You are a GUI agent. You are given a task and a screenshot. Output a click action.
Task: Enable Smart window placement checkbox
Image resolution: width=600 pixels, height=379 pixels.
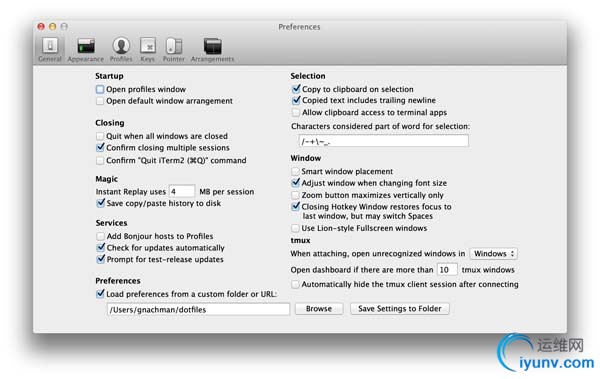[x=295, y=172]
